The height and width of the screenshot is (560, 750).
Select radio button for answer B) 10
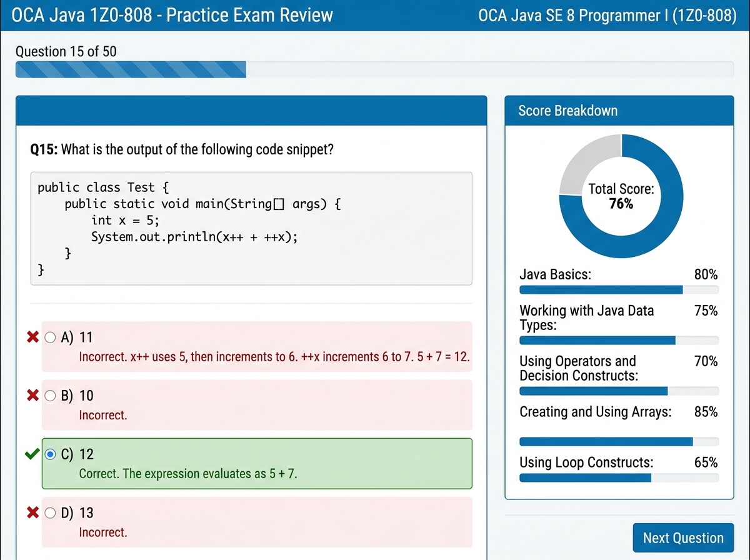point(51,396)
